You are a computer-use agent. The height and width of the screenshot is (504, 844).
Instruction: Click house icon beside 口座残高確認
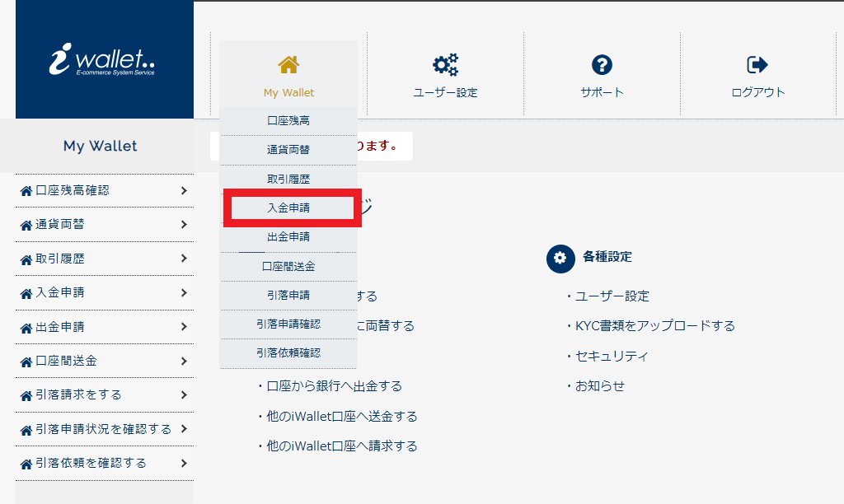click(x=26, y=191)
